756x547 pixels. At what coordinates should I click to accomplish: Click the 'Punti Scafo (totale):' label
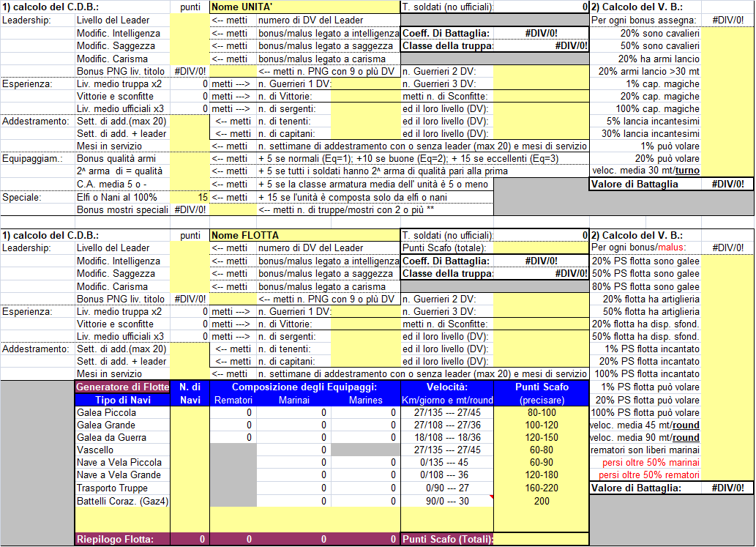(444, 248)
